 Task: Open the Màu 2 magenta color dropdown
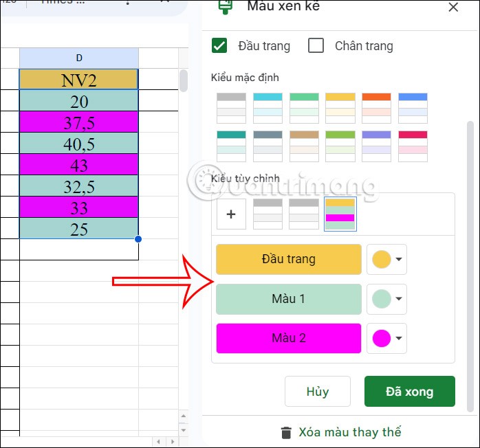[388, 338]
